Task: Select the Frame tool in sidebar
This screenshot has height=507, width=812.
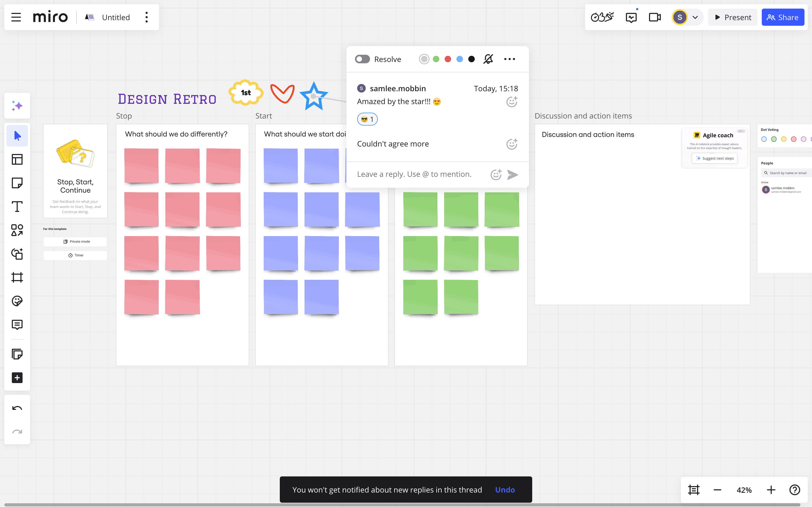Action: pyautogui.click(x=17, y=277)
